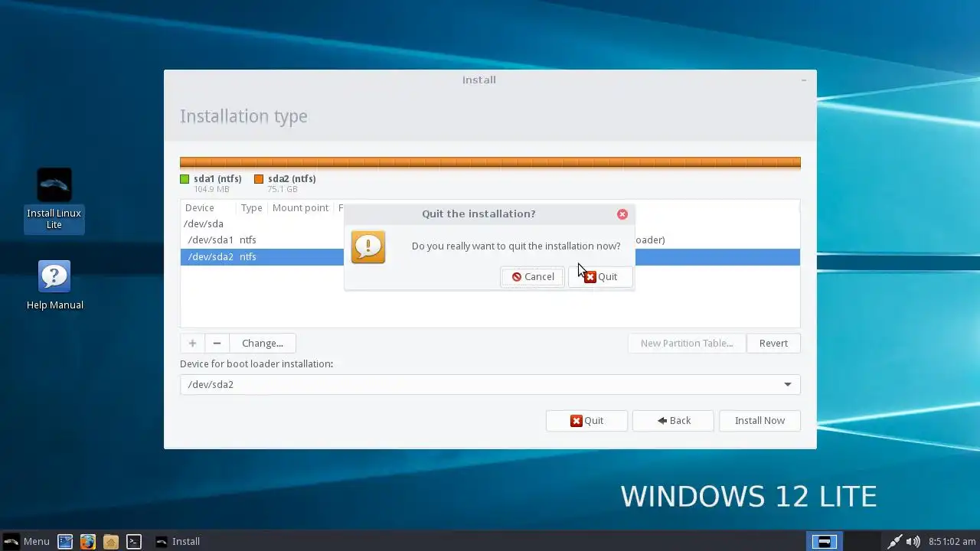Click the Type column header

click(x=251, y=207)
